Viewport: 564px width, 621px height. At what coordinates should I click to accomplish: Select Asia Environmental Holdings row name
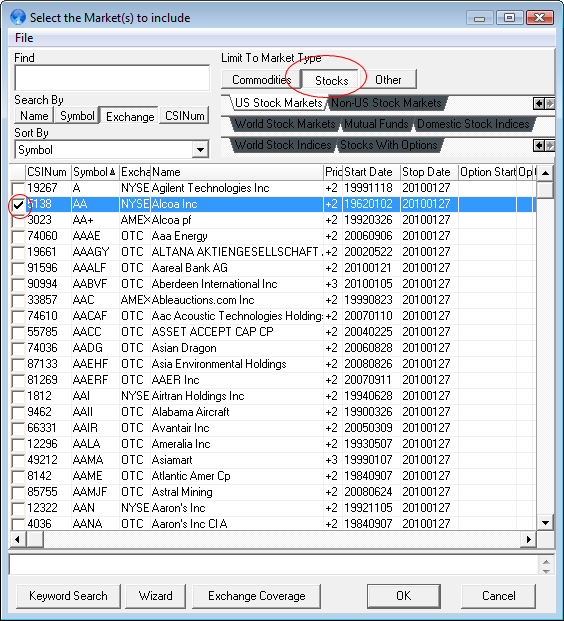(219, 364)
